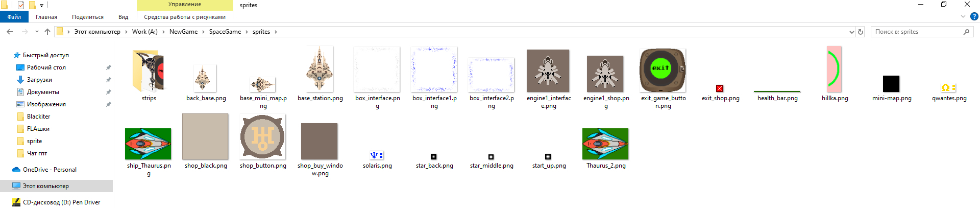Click the Управление contextual tab header
This screenshot has height=208, width=980.
point(185,5)
